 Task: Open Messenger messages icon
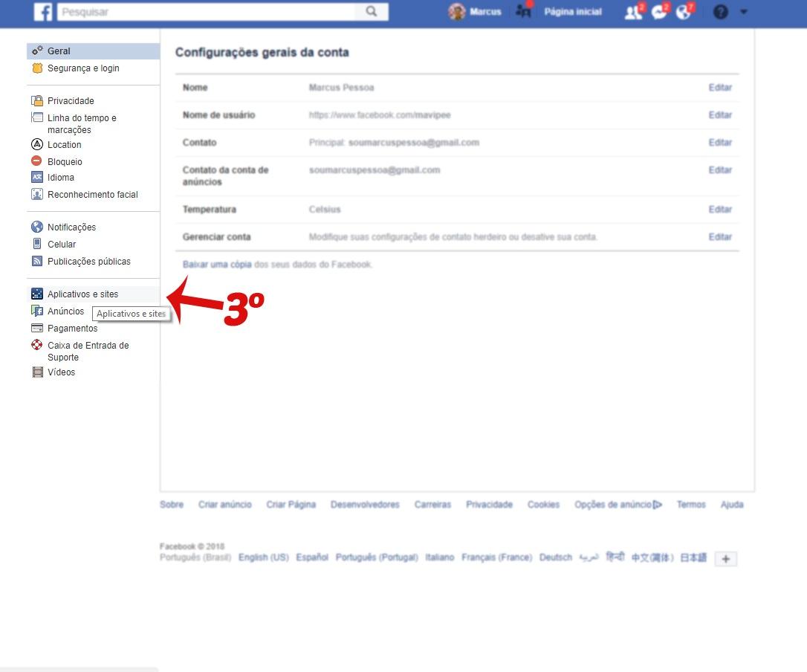point(659,11)
